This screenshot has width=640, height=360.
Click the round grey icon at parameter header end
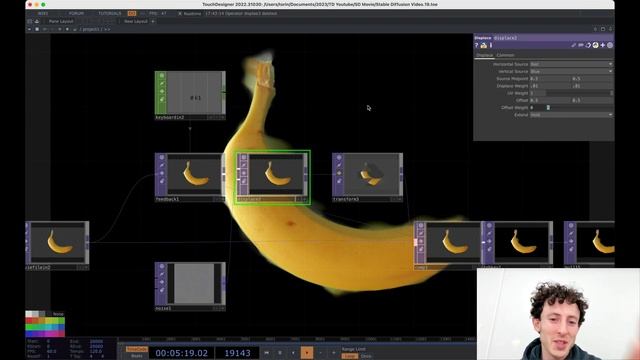(610, 45)
